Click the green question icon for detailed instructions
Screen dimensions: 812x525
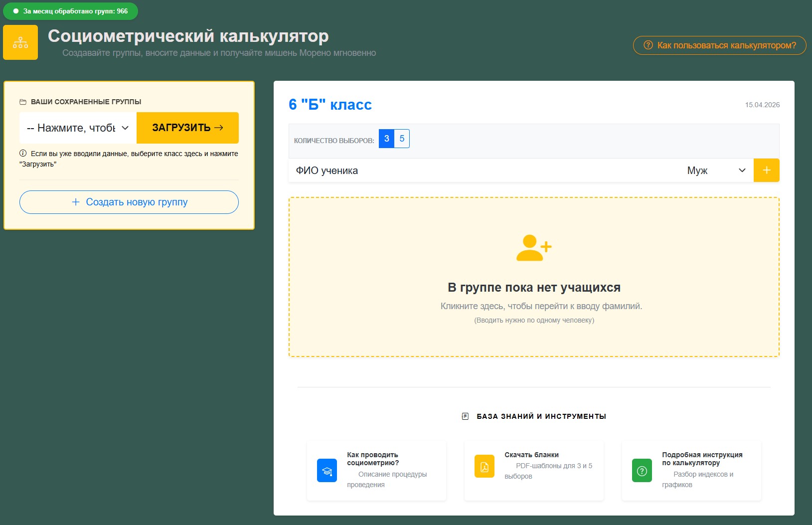point(643,470)
